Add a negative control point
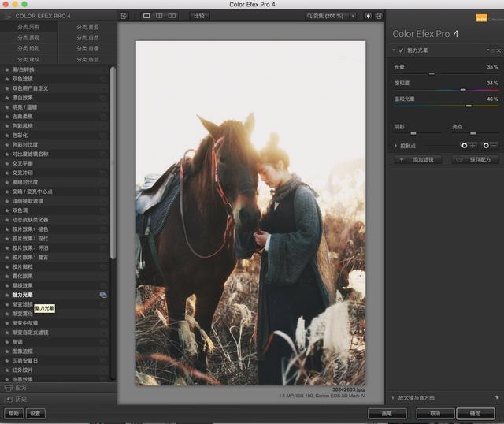This screenshot has width=504, height=424. point(490,146)
